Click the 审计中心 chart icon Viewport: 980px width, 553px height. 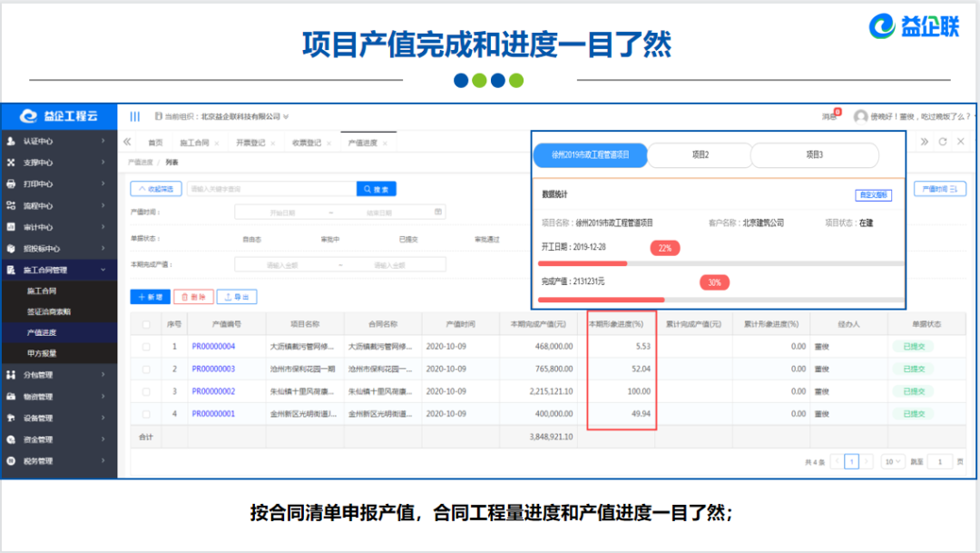11,227
